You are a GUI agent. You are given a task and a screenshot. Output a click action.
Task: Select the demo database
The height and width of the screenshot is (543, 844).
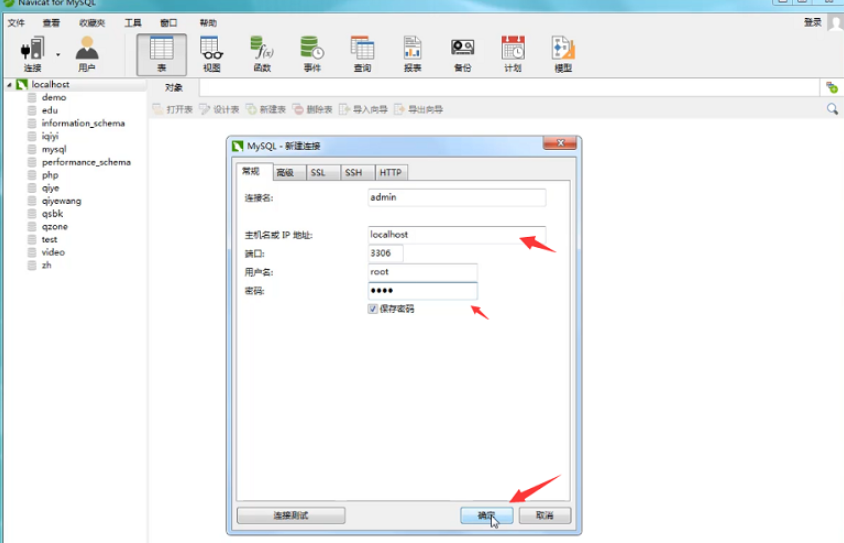point(54,97)
